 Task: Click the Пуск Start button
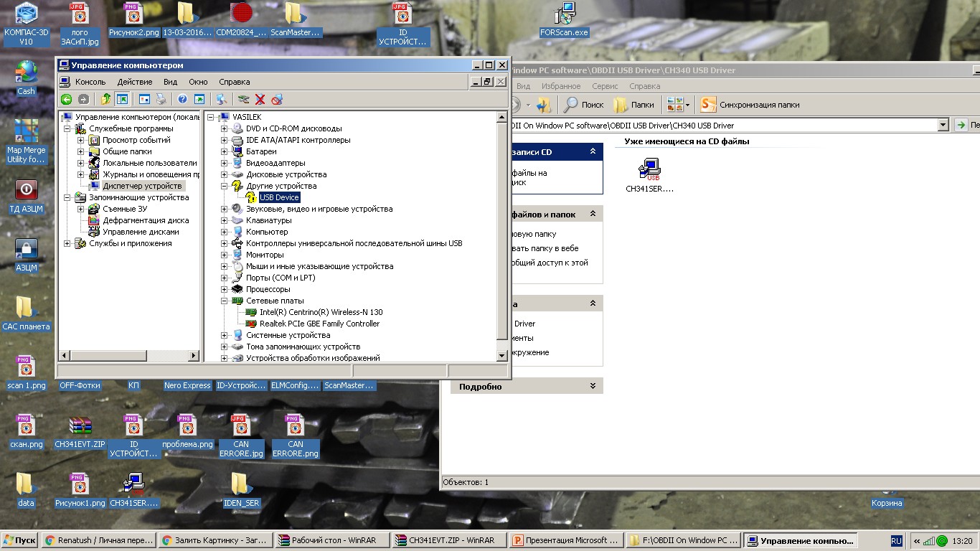pyautogui.click(x=19, y=540)
